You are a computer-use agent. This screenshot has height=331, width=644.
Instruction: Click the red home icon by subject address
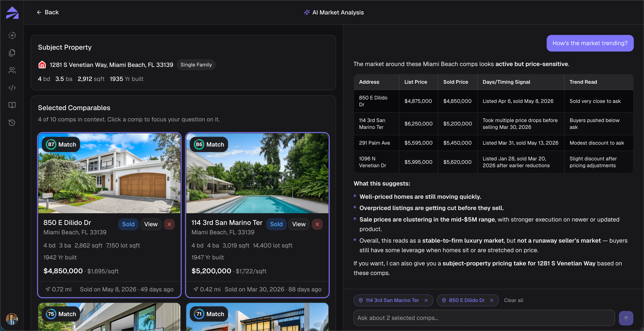coord(42,65)
